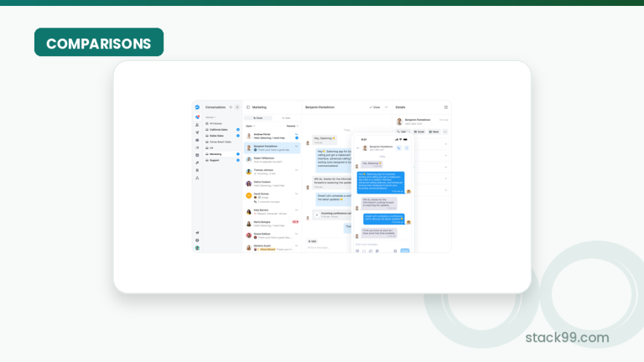Open Marlene Austin conversation
The image size is (644, 362).
pyautogui.click(x=272, y=247)
